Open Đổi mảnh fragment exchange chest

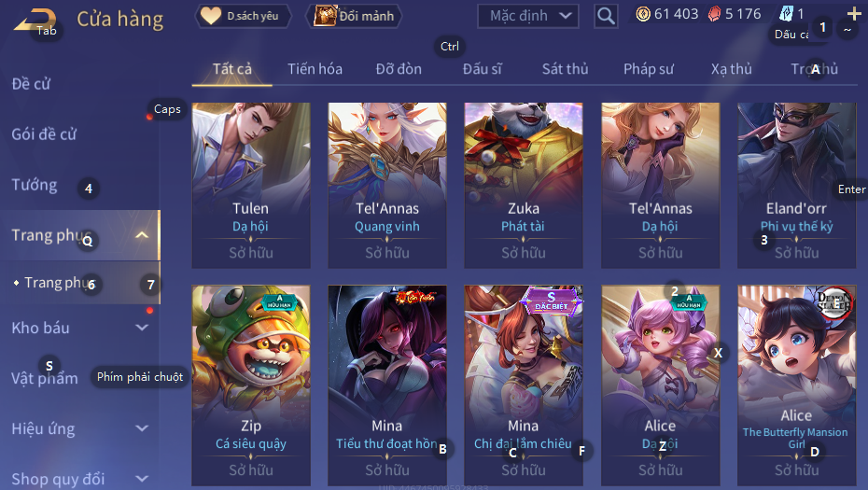pos(354,16)
